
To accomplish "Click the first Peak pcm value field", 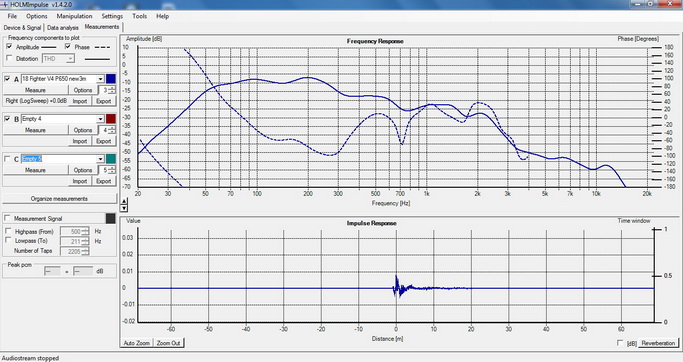I will pos(52,271).
